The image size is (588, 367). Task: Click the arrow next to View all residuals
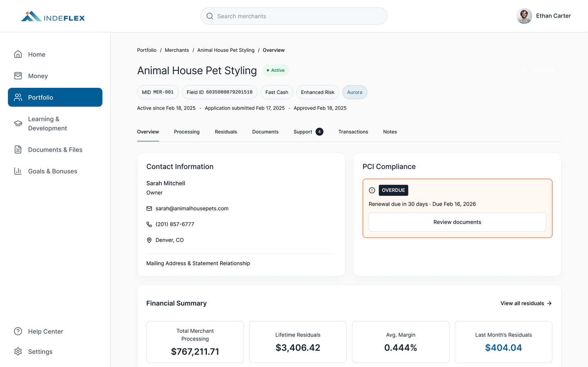click(x=549, y=303)
